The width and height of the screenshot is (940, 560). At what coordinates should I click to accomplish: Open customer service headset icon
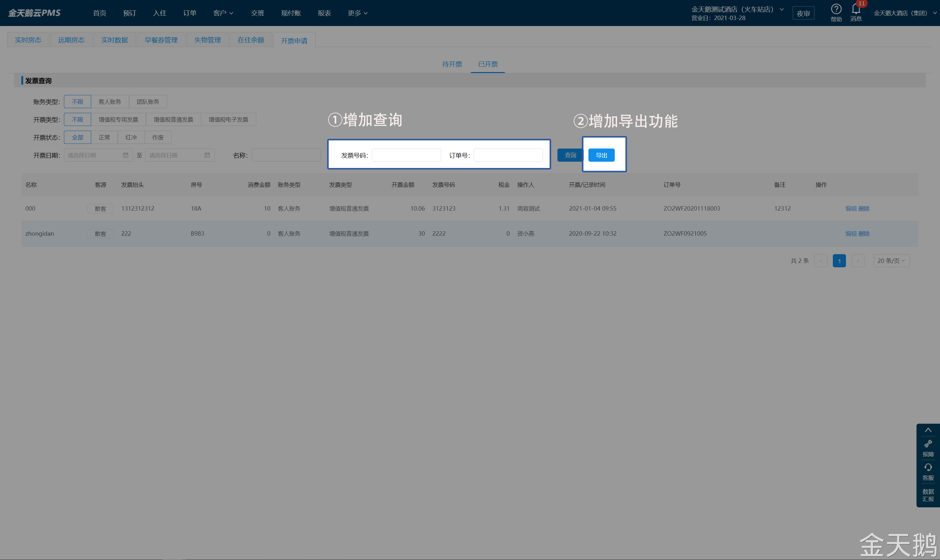[x=928, y=468]
